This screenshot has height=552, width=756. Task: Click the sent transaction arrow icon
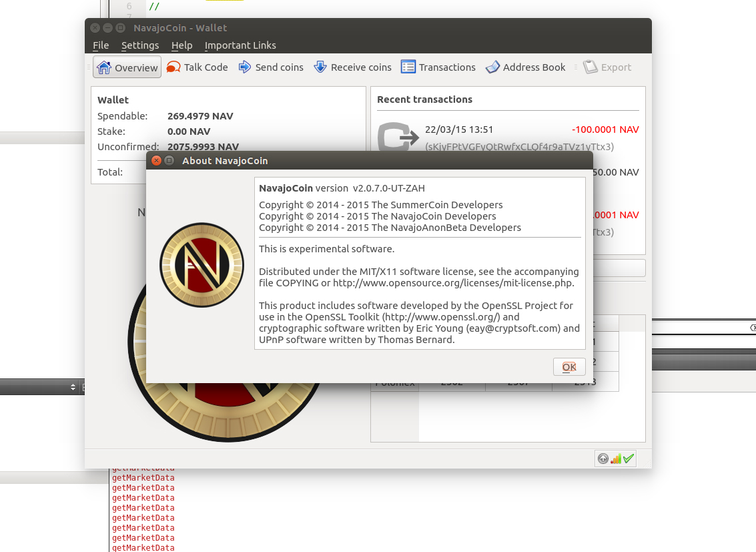[x=398, y=137]
